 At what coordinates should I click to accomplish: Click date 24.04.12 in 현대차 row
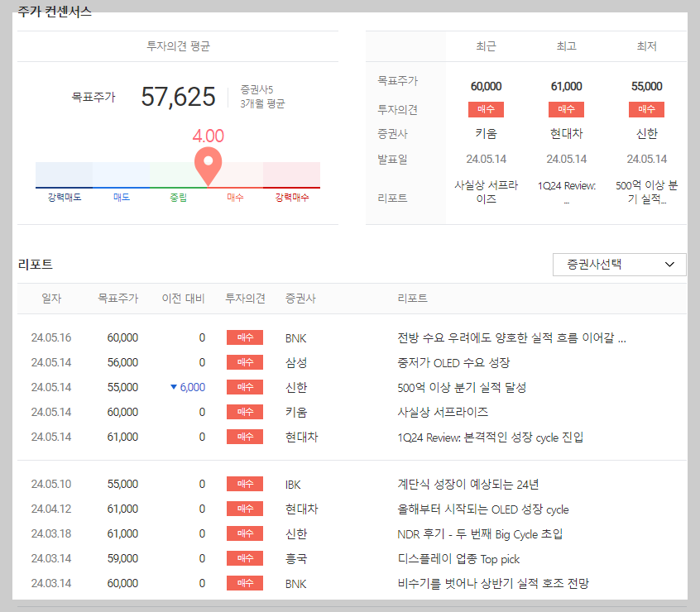coord(51,509)
